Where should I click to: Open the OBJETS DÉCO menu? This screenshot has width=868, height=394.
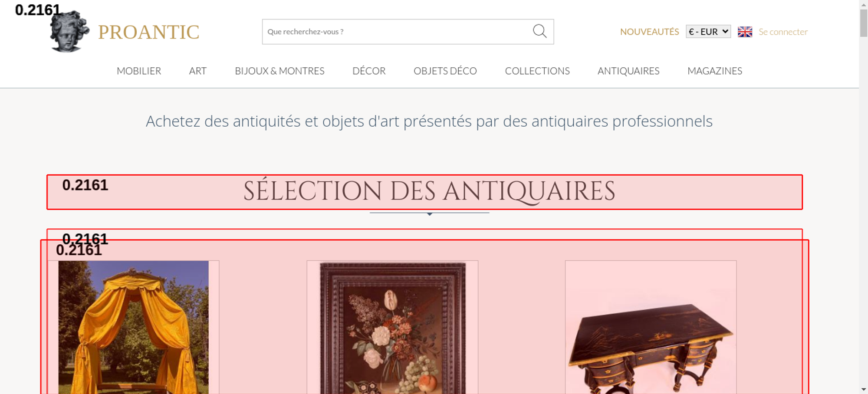445,71
